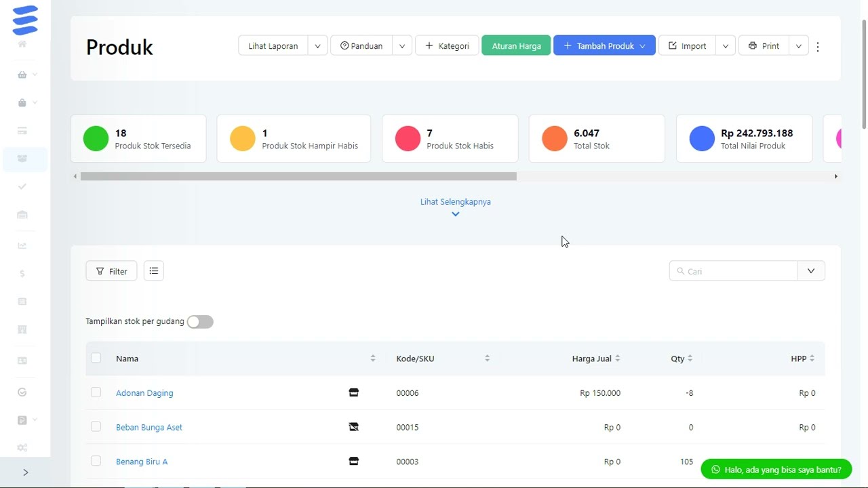The height and width of the screenshot is (488, 868).
Task: Select the highlighted product boxes sidebar icon
Action: [x=22, y=159]
